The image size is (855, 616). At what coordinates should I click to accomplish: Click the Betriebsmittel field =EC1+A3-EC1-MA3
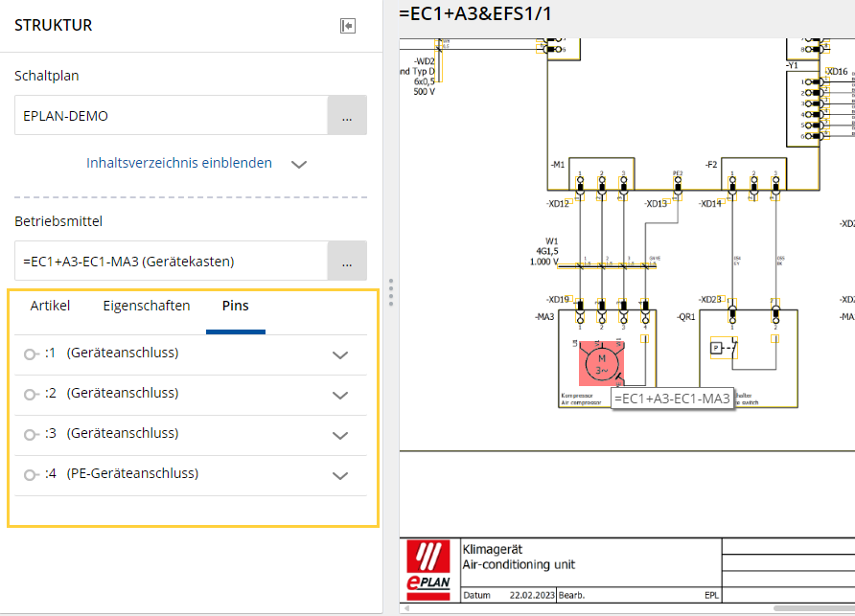(172, 262)
